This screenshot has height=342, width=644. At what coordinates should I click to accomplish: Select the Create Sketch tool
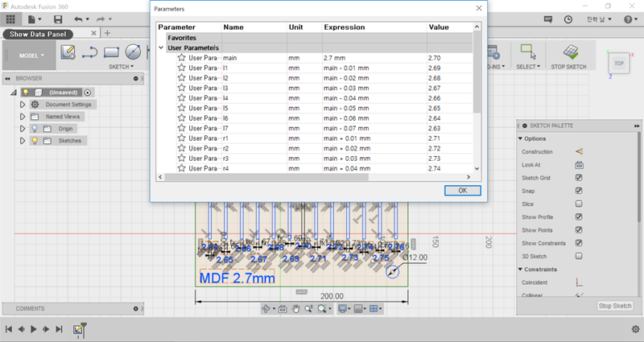tap(68, 52)
